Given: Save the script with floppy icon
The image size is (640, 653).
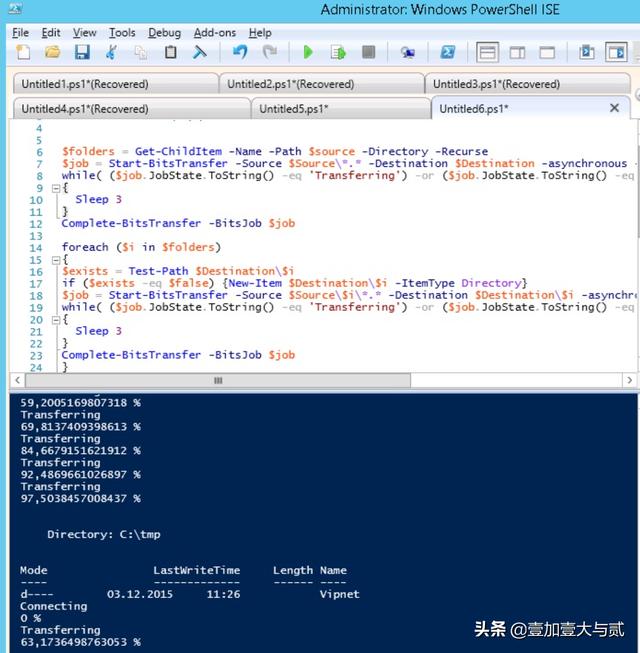Looking at the screenshot, I should [x=82, y=52].
